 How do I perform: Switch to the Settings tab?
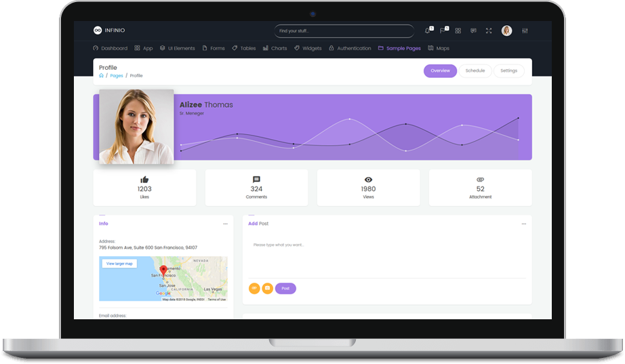(x=508, y=70)
